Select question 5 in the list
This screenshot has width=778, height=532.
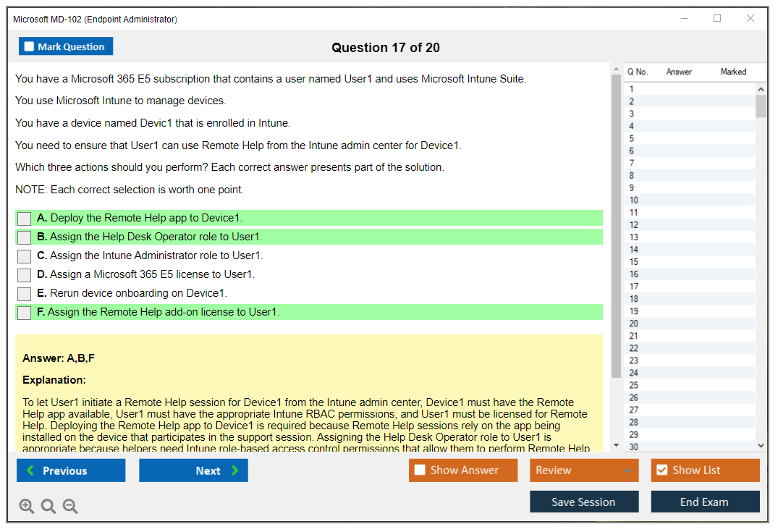pyautogui.click(x=690, y=138)
